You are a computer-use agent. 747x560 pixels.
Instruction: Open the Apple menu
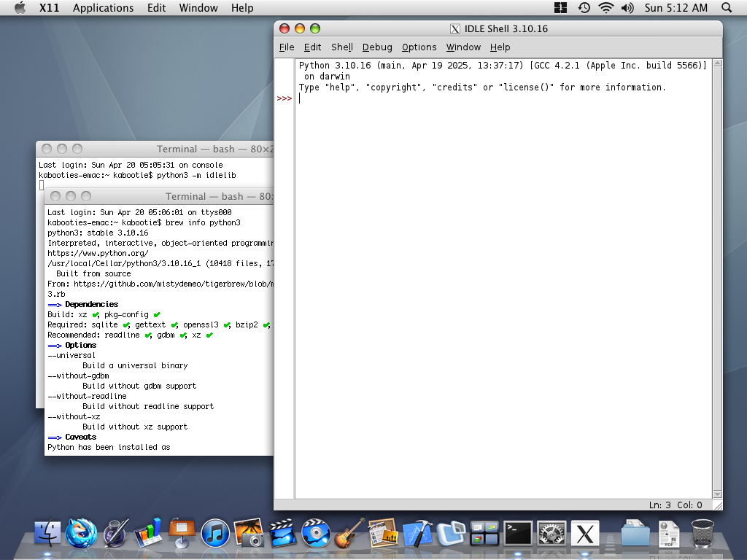tap(20, 7)
